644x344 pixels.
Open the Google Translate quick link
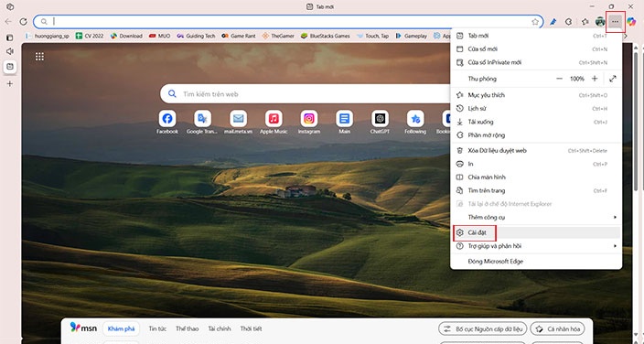tap(202, 122)
